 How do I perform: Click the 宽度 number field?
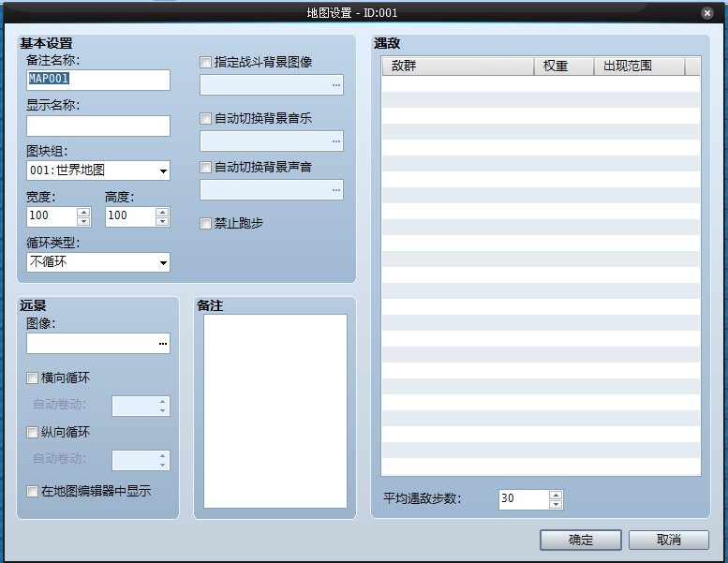coord(52,216)
